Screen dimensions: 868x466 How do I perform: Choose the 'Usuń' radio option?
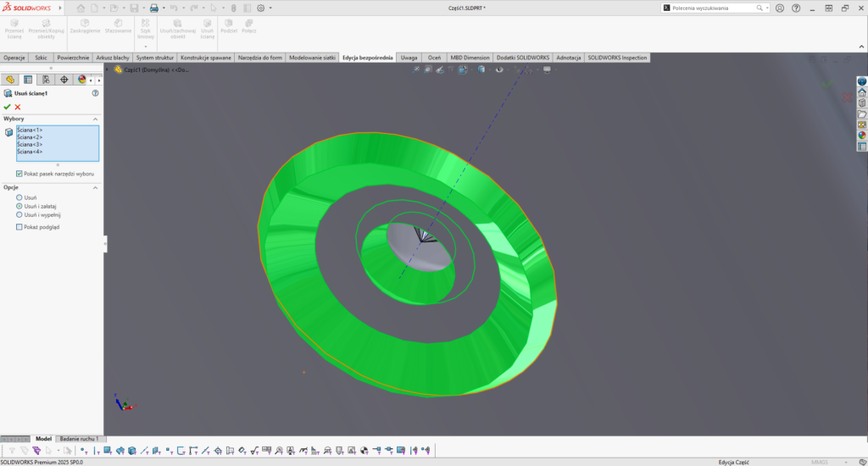click(x=19, y=197)
